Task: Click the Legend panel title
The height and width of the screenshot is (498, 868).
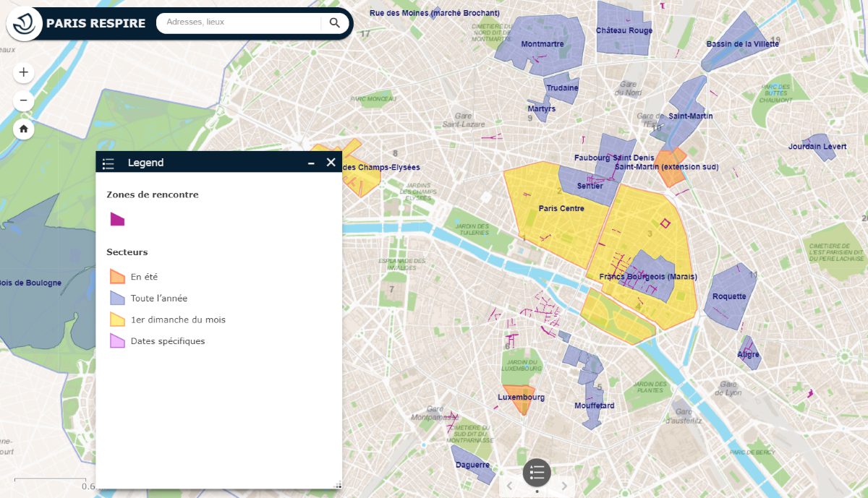Action: click(145, 163)
